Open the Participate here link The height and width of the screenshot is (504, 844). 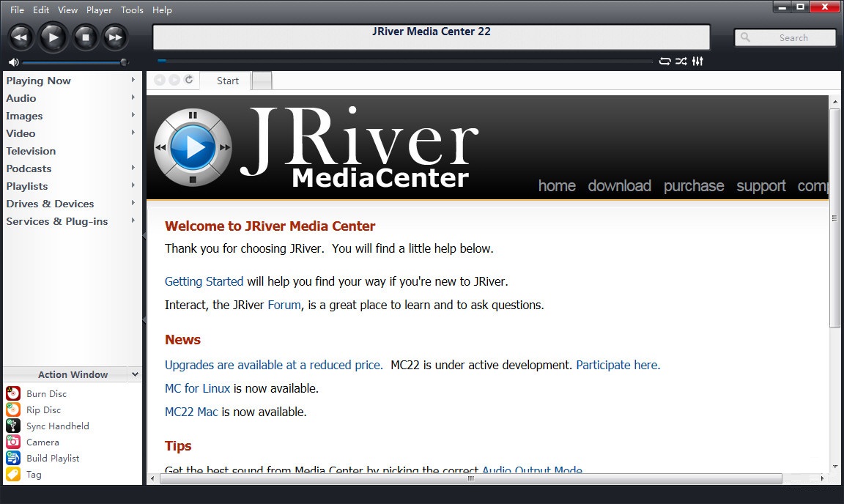tap(618, 365)
